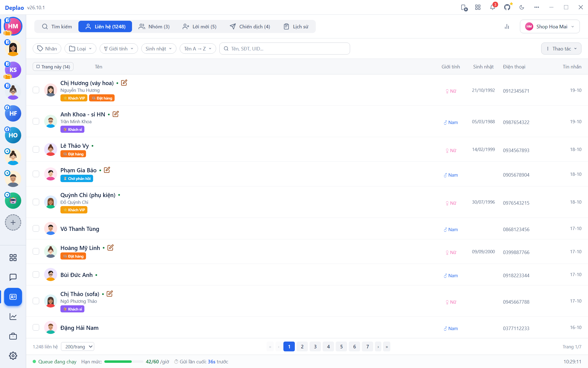Click the add device icon in title bar
The image size is (588, 368).
pos(464,7)
